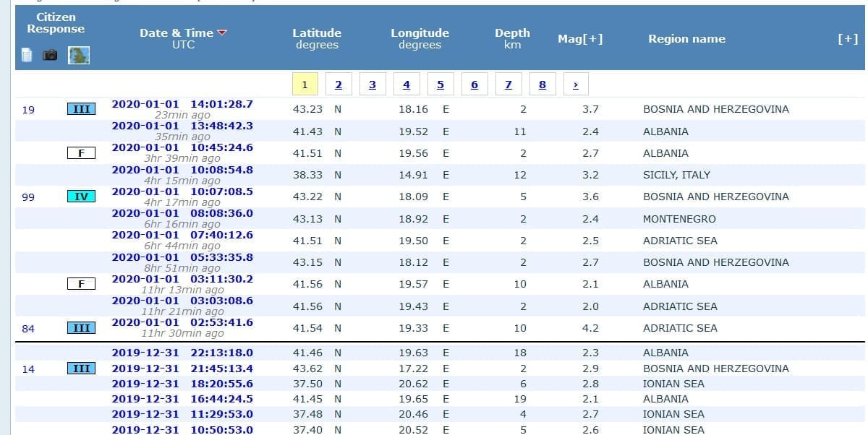Click intensity III badge for Bosnia 14:01 event
Viewport: 868px width, 435px height.
point(81,109)
